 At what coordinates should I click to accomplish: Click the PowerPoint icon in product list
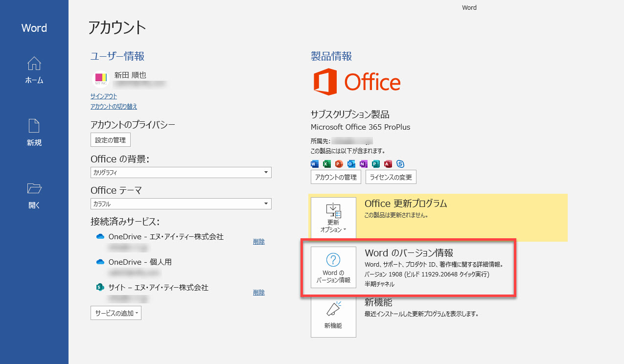click(x=339, y=164)
